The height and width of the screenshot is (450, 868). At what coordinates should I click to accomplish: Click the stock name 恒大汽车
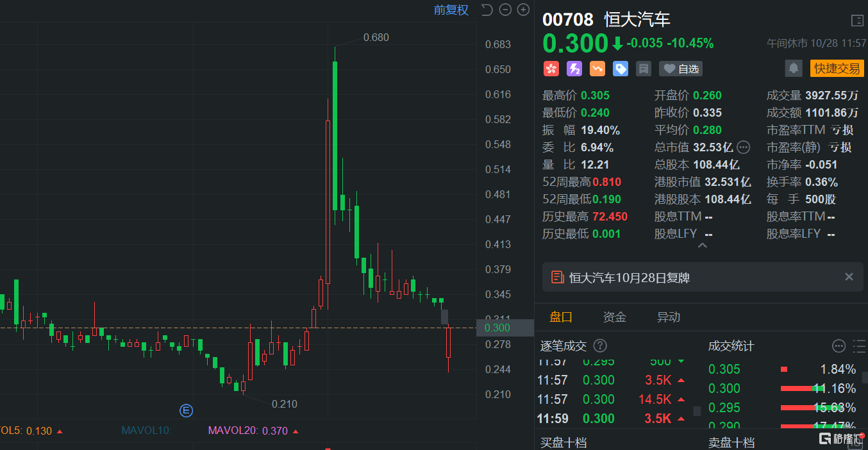click(637, 19)
